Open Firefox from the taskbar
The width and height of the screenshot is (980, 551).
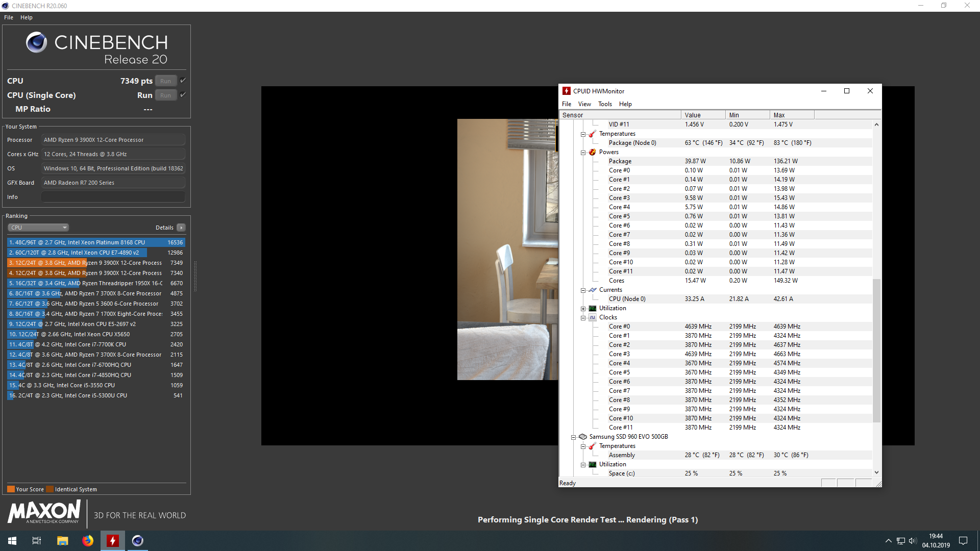click(x=88, y=541)
